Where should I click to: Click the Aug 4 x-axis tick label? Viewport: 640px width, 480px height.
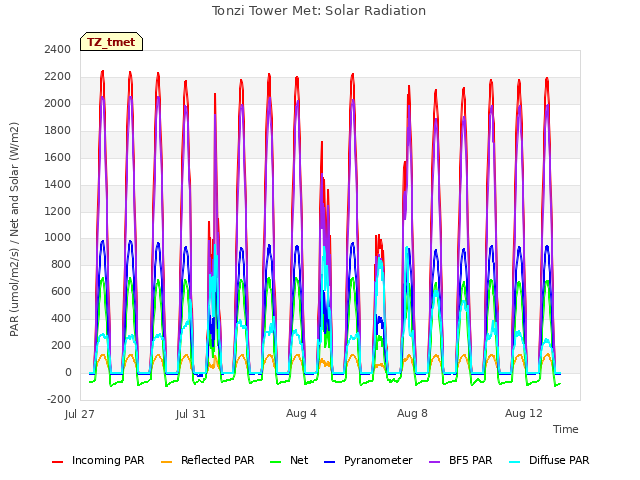pyautogui.click(x=301, y=413)
